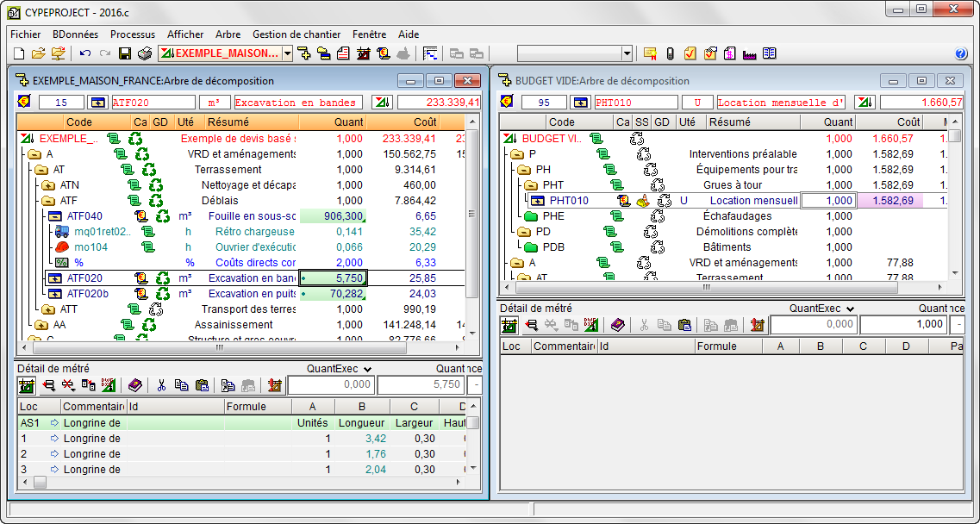The image size is (980, 524).
Task: Click purple help book in BUDGET VIDE métré toolbar
Action: (617, 325)
